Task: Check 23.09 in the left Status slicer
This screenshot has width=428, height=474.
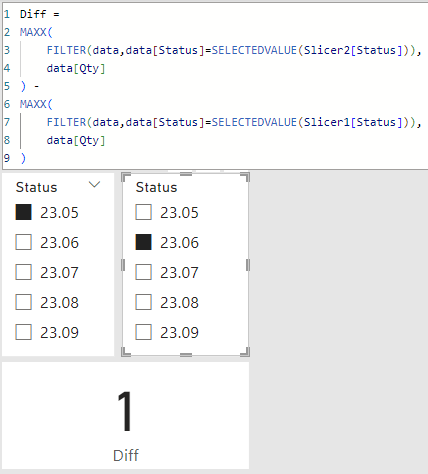Action: pos(23,332)
